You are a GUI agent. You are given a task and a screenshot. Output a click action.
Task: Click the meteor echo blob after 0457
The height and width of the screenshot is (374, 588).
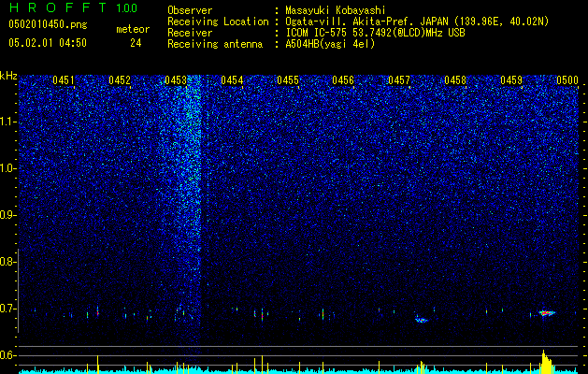point(422,320)
